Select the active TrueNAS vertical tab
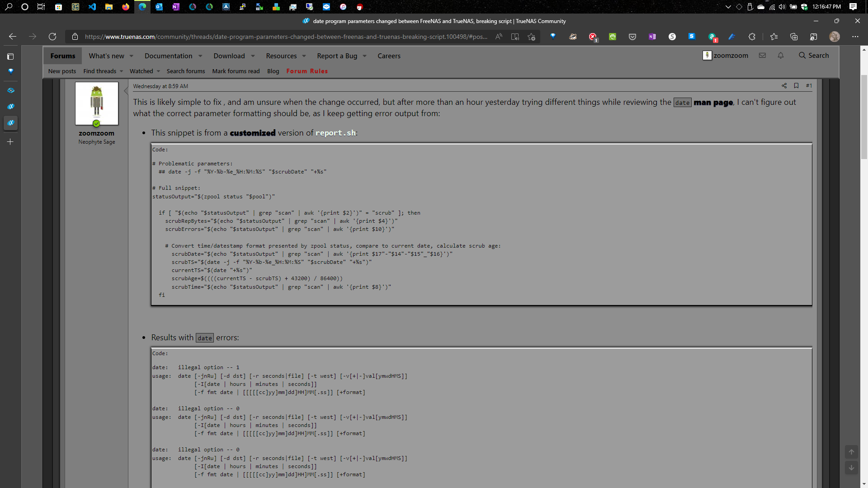The width and height of the screenshot is (868, 488). coord(10,123)
